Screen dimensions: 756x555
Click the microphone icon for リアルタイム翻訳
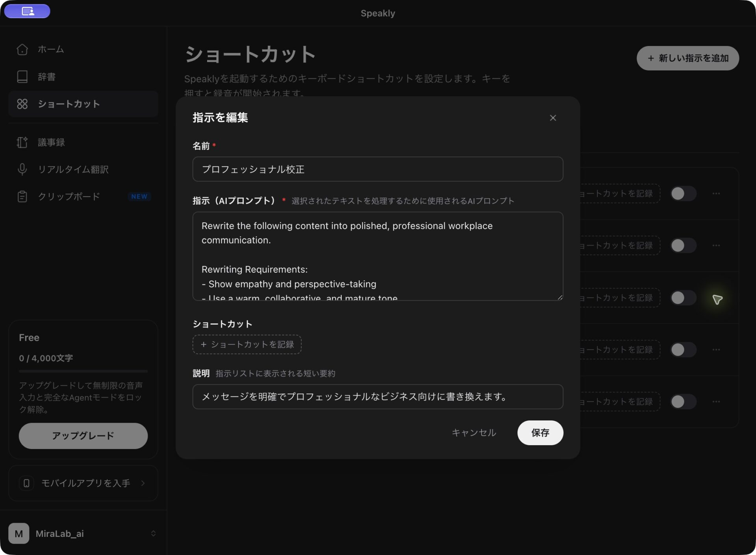click(22, 169)
